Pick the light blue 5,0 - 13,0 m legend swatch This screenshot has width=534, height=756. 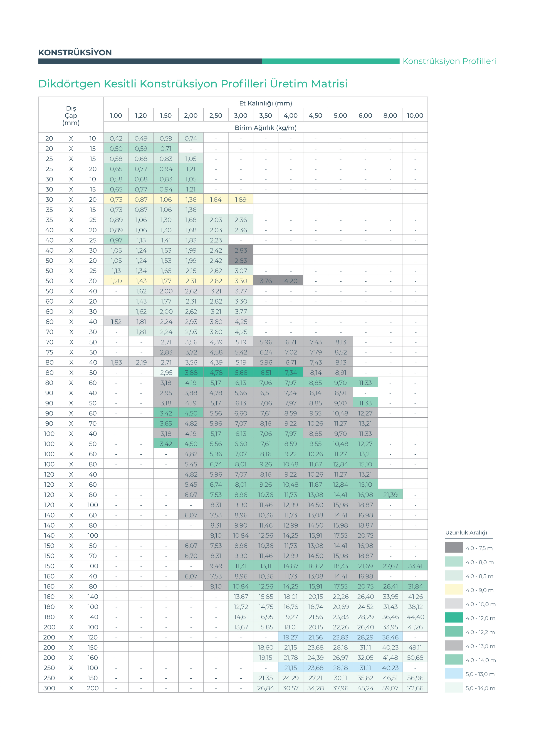point(453,674)
